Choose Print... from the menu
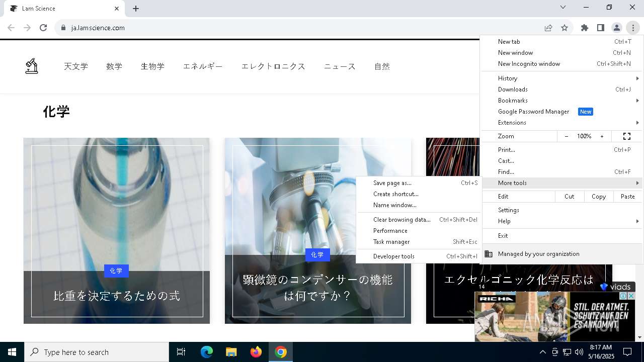Screen dimensions: 644x362 562,150
